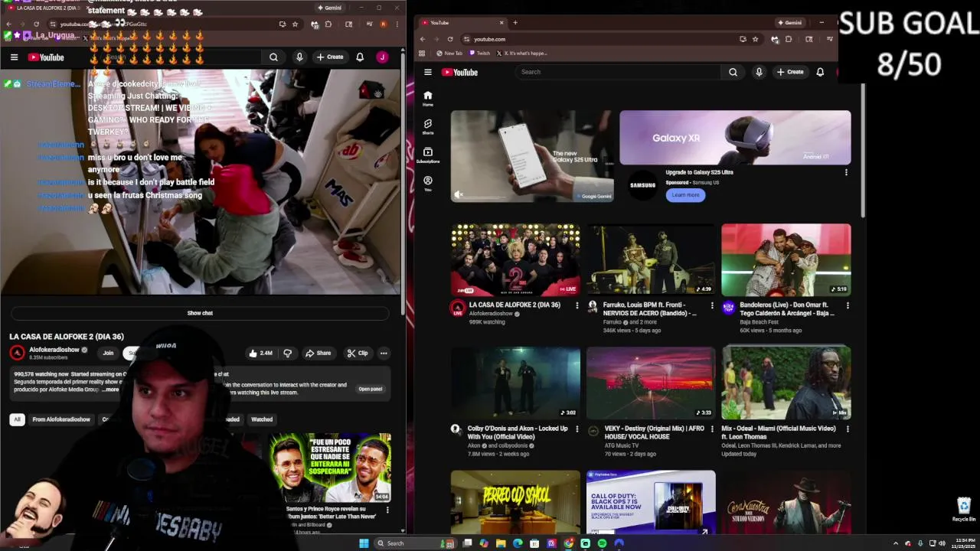Open a new tab in right browser
Screen dimensions: 980x551
tap(515, 23)
